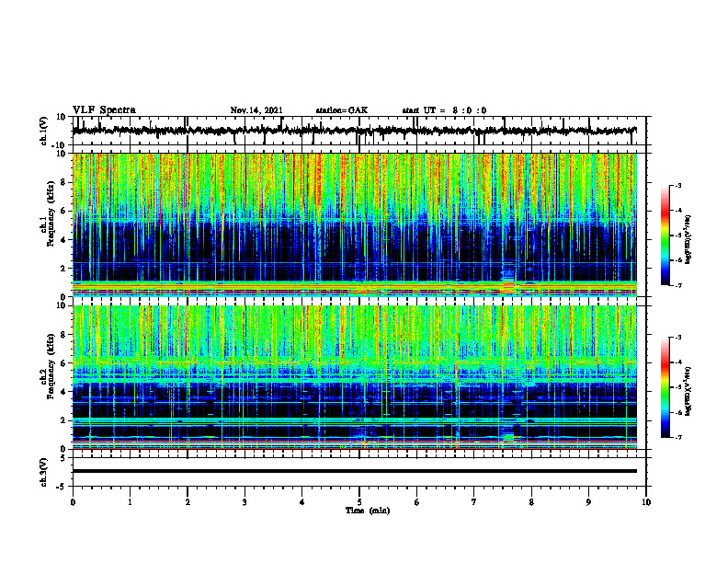Screen dimensions: 728x563
Task: Click the time axis tick label "3"
Action: (245, 502)
